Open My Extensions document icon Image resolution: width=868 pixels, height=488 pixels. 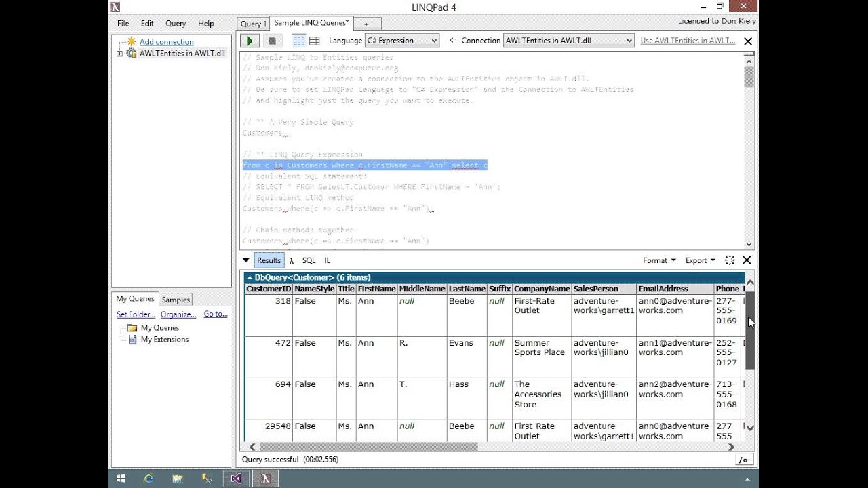pyautogui.click(x=132, y=339)
